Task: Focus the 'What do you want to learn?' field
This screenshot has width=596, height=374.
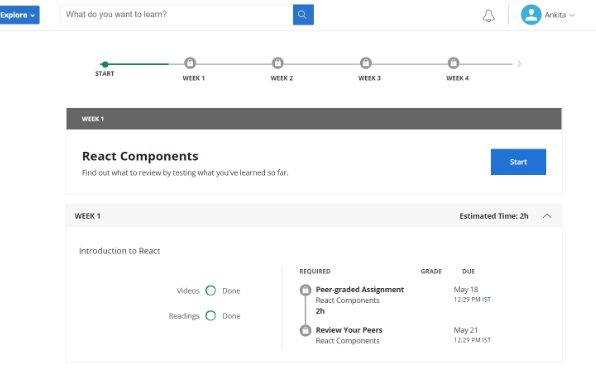Action: tap(177, 15)
